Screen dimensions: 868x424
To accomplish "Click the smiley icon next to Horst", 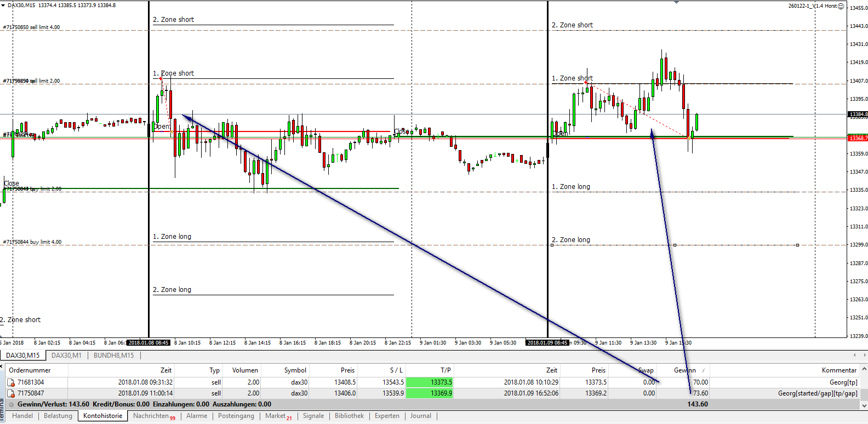I will [x=841, y=6].
